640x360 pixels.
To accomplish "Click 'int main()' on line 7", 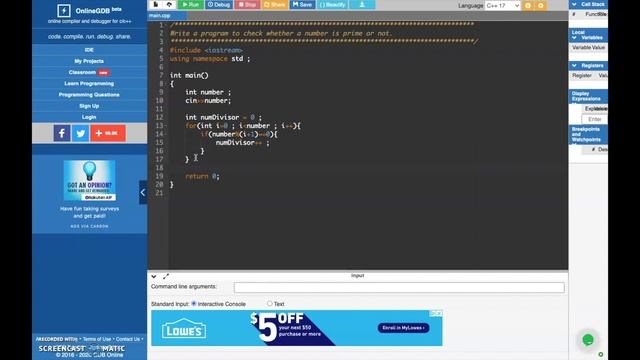I will [x=189, y=76].
